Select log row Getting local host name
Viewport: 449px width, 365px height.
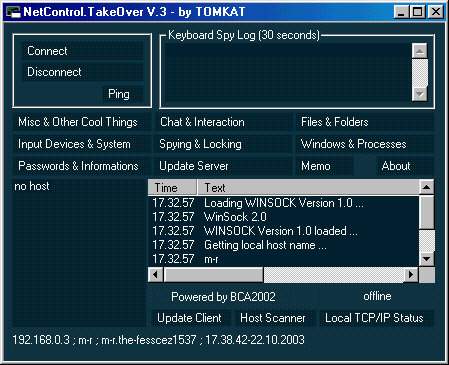point(283,245)
